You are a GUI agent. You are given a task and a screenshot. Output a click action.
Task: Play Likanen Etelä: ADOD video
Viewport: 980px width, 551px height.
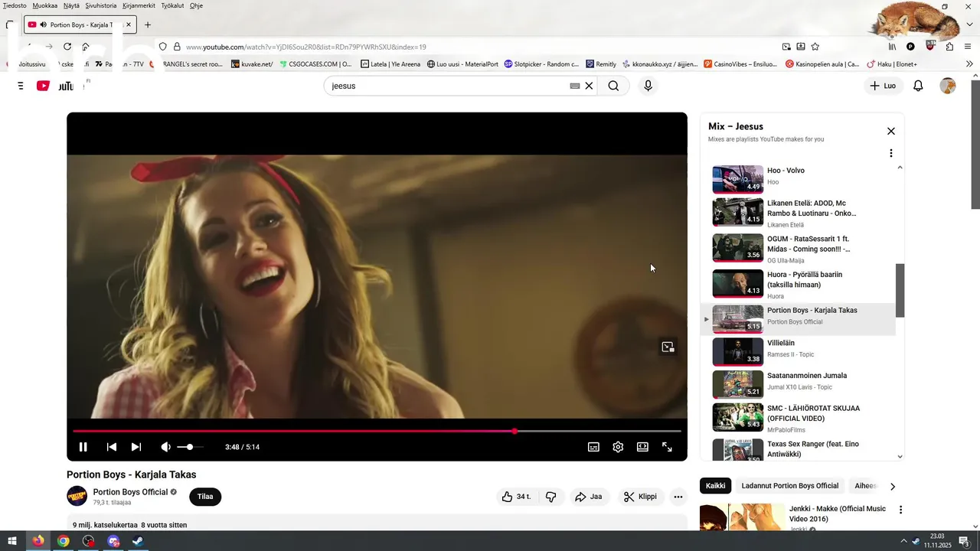coord(797,212)
